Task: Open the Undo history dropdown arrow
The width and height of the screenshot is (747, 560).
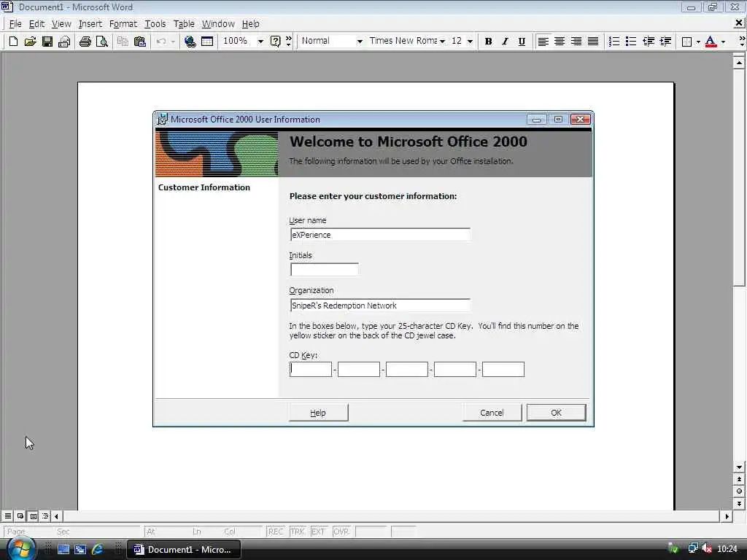Action: (x=173, y=42)
